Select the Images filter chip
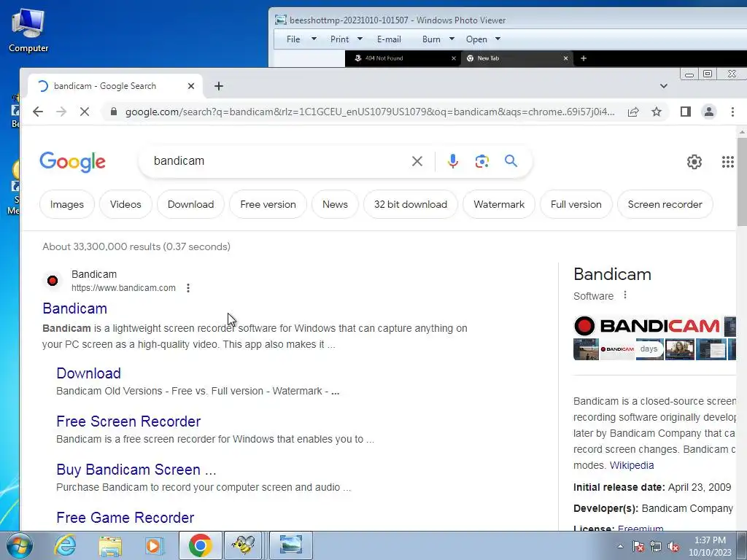 click(66, 204)
